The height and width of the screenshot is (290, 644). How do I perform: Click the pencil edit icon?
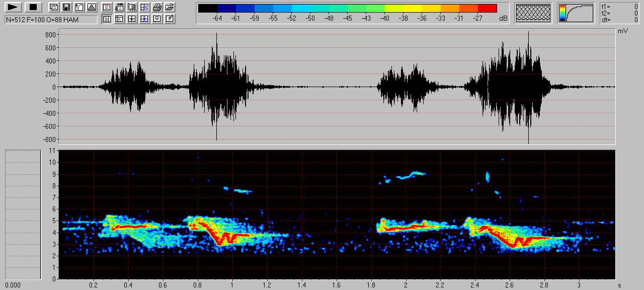point(170,19)
